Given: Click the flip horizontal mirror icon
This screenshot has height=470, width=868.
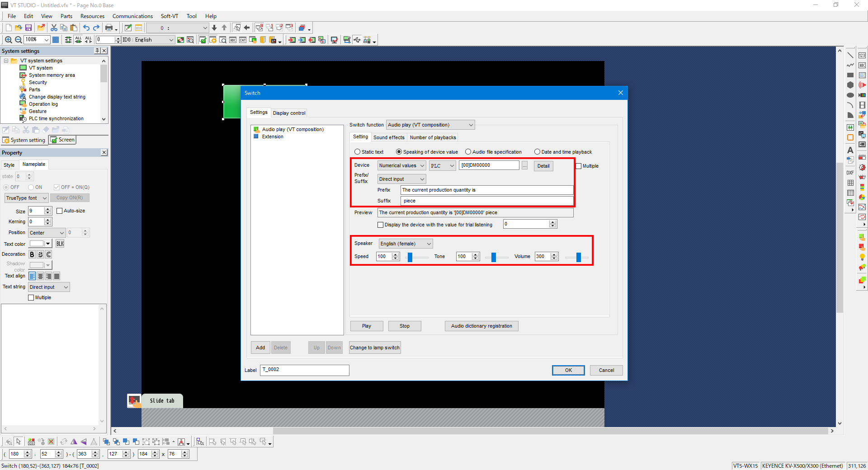Looking at the screenshot, I should pyautogui.click(x=74, y=442).
